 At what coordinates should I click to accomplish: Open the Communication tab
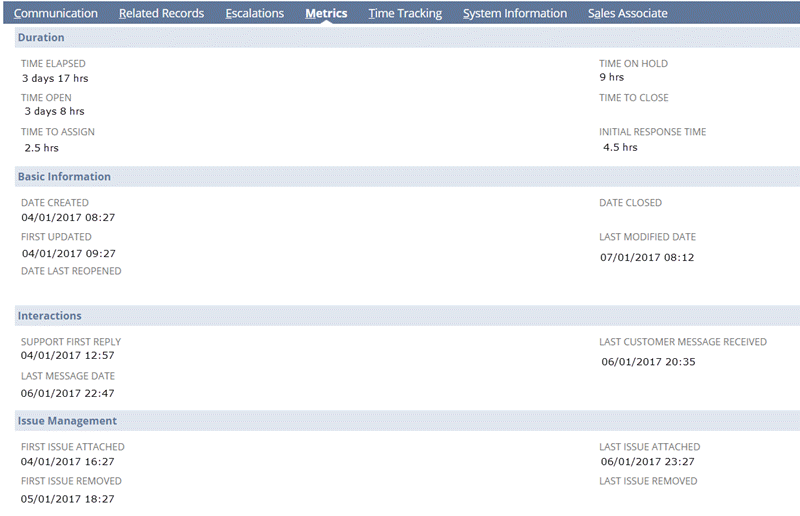coord(56,13)
